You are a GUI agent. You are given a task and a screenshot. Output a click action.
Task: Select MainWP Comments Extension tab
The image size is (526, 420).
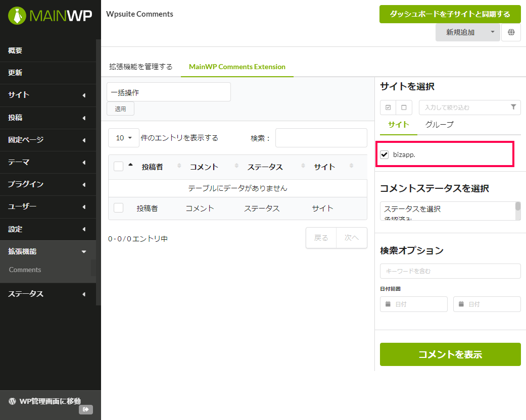(237, 67)
